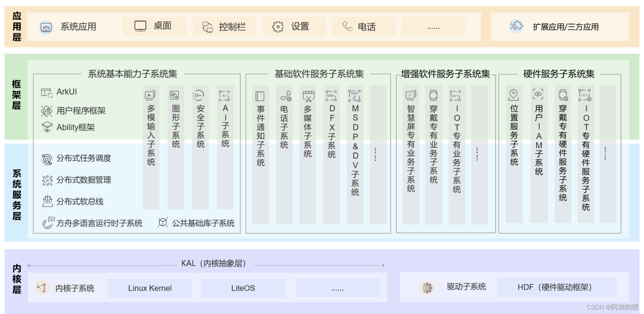Click the 分布式任务调度 icon

coord(47,159)
